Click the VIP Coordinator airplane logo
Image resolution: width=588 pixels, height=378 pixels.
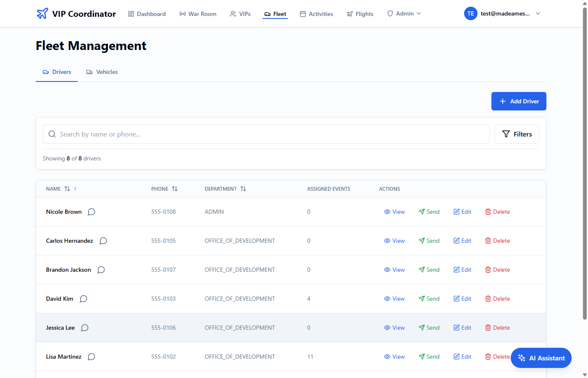pos(42,13)
